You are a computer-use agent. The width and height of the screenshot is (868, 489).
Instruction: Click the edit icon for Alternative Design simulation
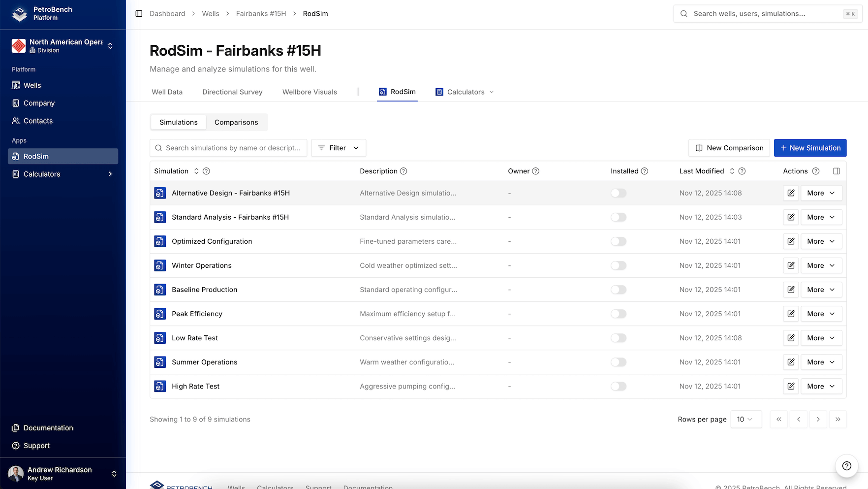click(791, 193)
